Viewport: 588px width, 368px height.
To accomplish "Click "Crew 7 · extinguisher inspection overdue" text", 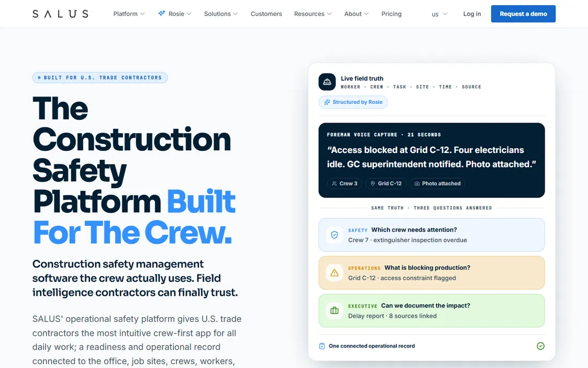I will [408, 240].
